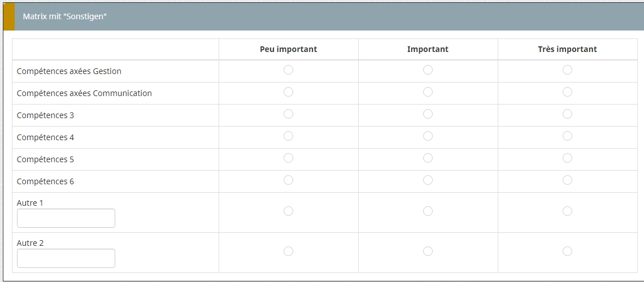Select Important for Compétences axées Gestion
644x282 pixels.
[428, 70]
